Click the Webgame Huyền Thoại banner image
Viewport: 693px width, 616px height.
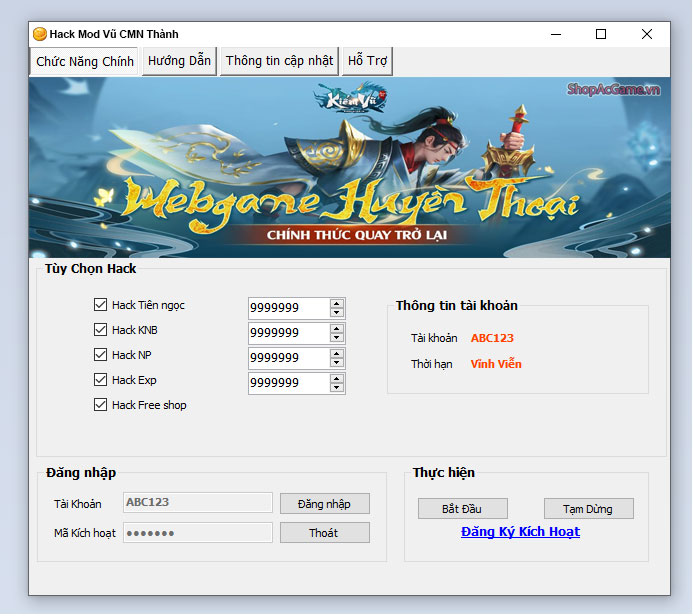click(350, 167)
